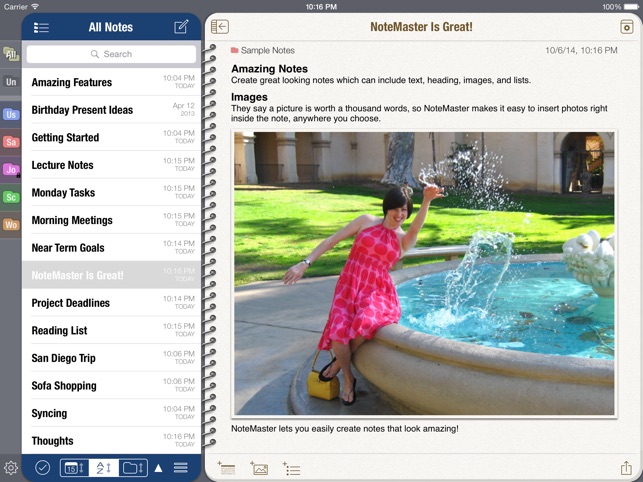
Task: Collapse the note list with the left-arrow panel icon
Action: click(x=220, y=27)
